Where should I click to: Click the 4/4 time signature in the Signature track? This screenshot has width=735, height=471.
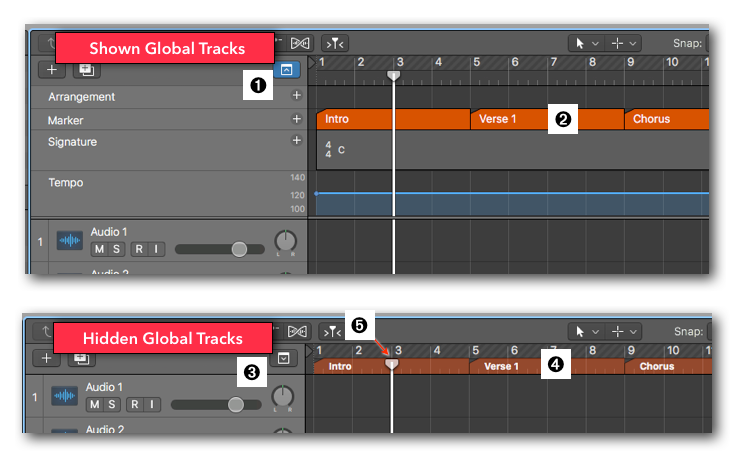(x=328, y=149)
